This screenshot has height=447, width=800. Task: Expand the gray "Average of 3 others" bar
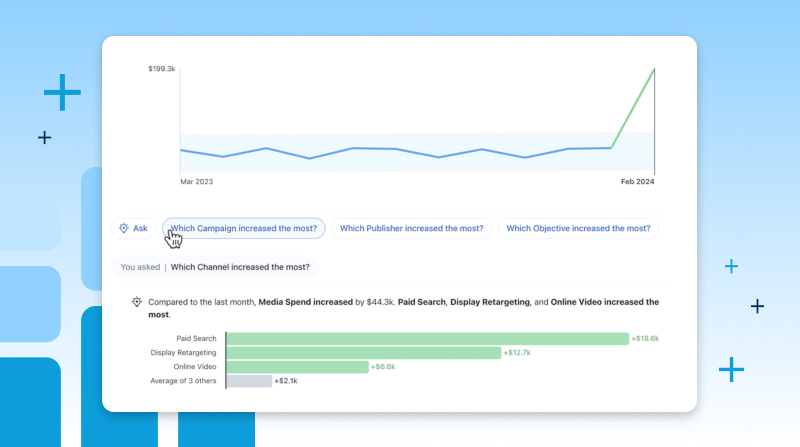pos(249,381)
